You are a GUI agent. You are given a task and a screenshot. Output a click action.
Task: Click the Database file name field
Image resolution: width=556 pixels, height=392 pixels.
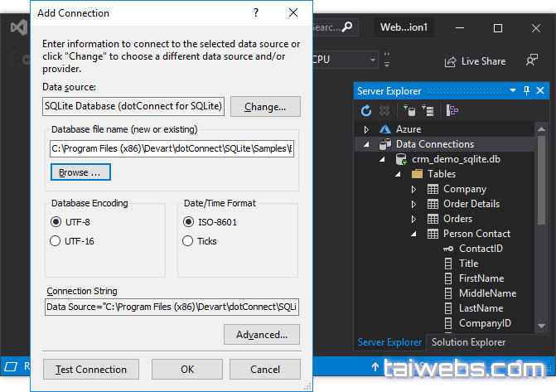(172, 149)
